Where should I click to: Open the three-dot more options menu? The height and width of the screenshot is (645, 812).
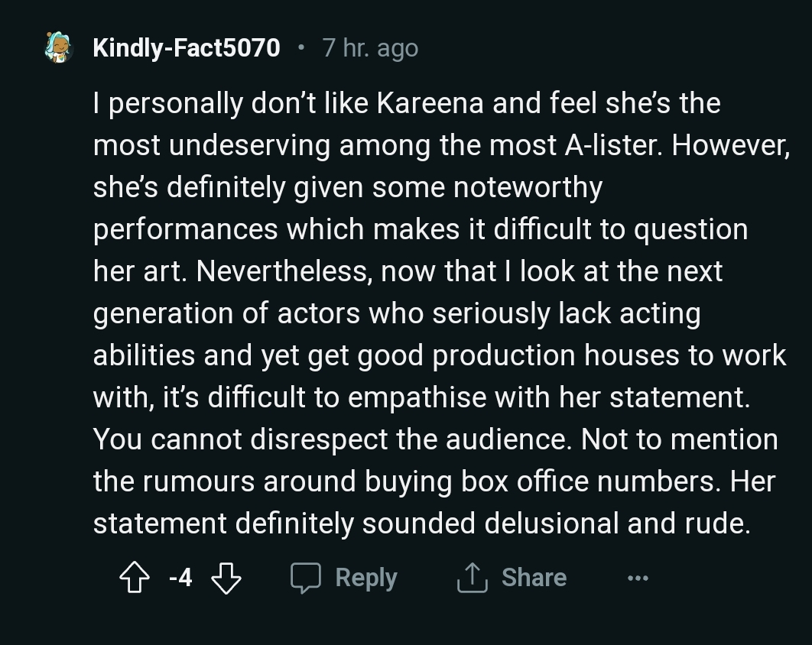[x=637, y=579]
